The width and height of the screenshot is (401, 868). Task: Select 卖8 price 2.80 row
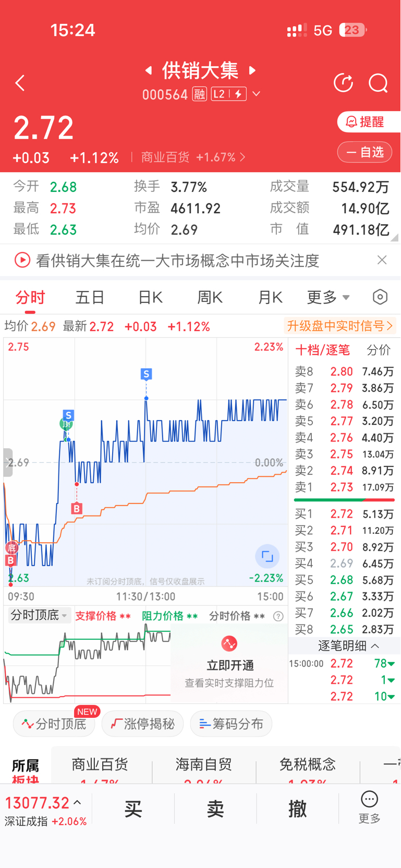point(345,372)
